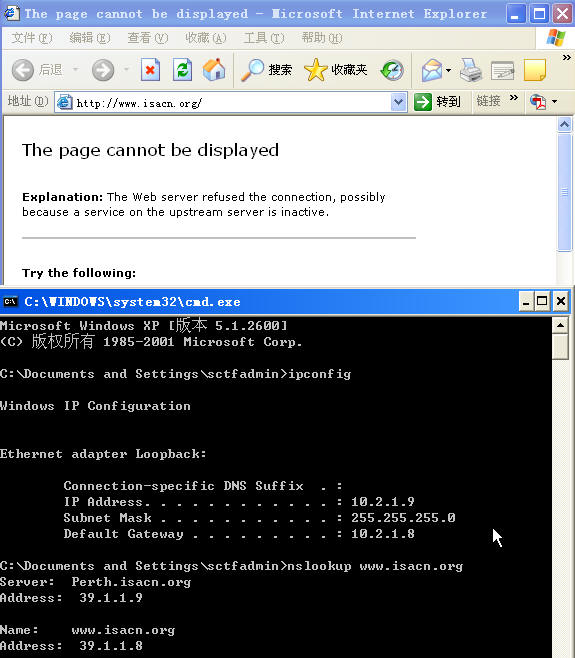Expand the address bar URL dropdown

pos(399,102)
